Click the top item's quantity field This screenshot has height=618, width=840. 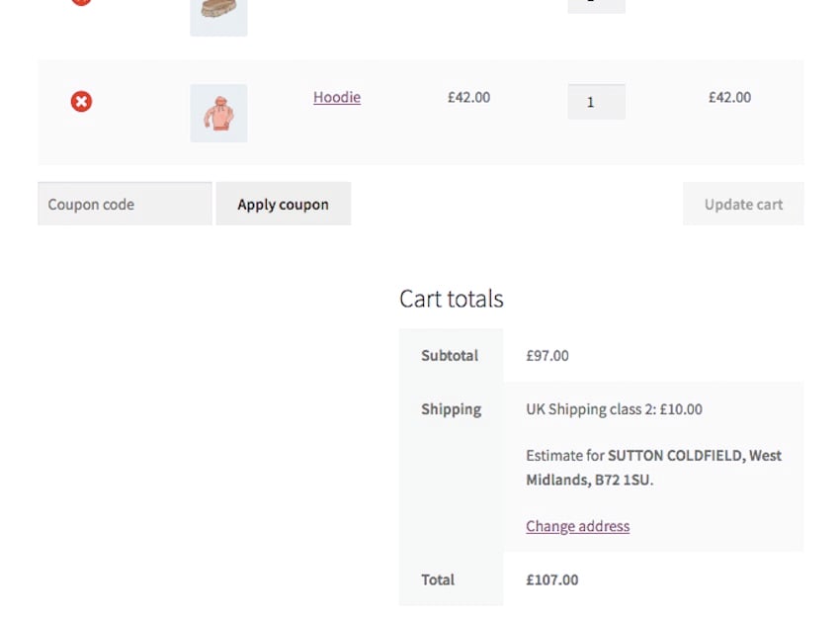pos(596,5)
